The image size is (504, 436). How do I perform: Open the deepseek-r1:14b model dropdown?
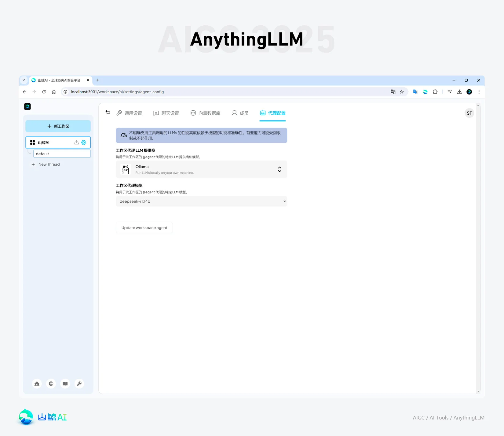201,201
